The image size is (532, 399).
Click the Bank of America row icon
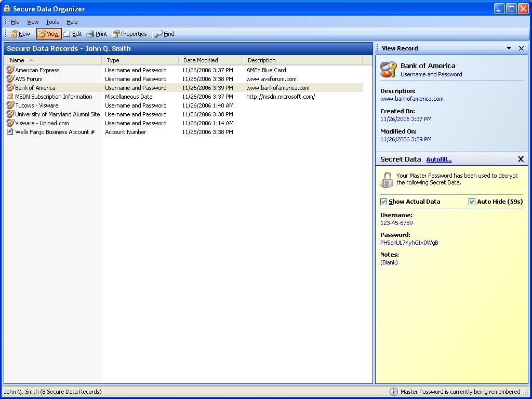10,87
